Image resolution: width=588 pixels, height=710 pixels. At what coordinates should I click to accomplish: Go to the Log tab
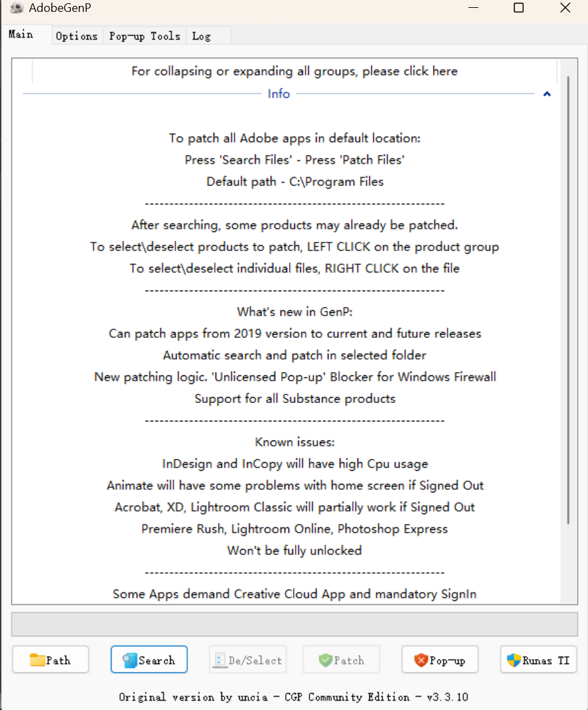[201, 36]
